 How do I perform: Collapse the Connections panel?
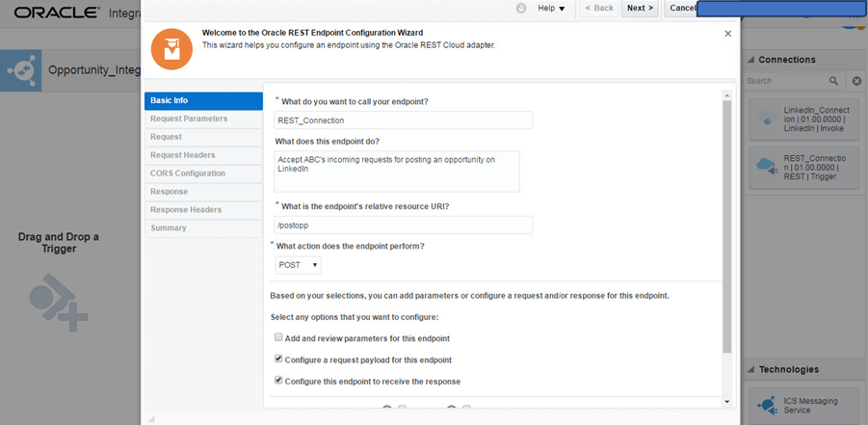tap(751, 60)
